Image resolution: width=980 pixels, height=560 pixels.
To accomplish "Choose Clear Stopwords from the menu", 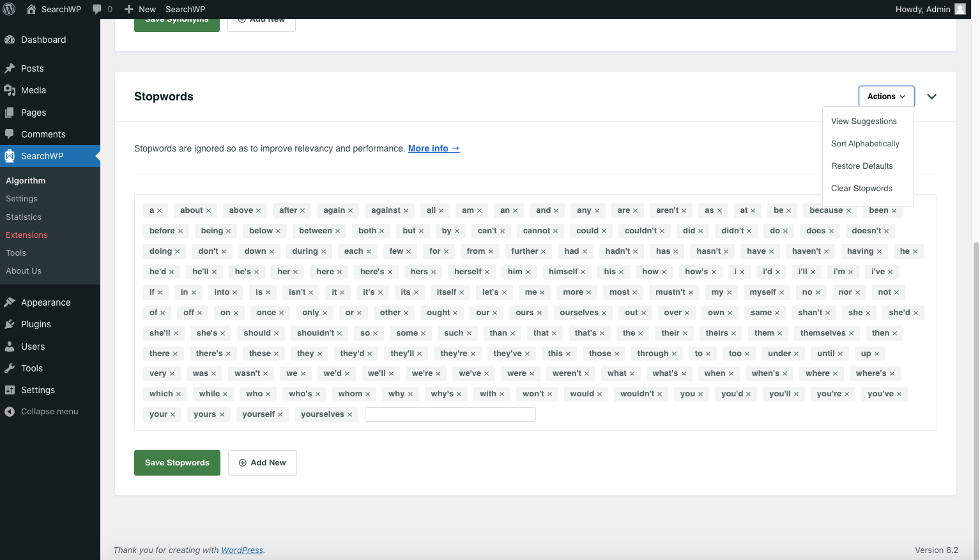I will pyautogui.click(x=861, y=188).
